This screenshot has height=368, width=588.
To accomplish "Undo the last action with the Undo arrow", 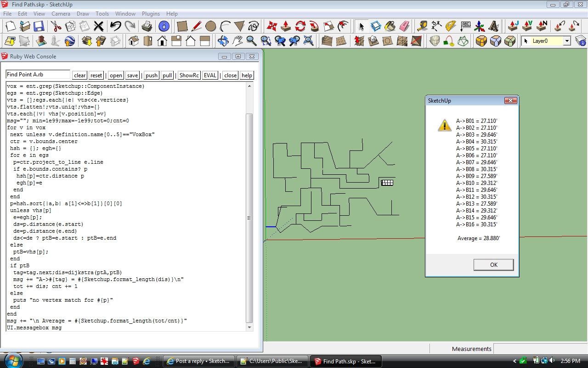I will (115, 26).
